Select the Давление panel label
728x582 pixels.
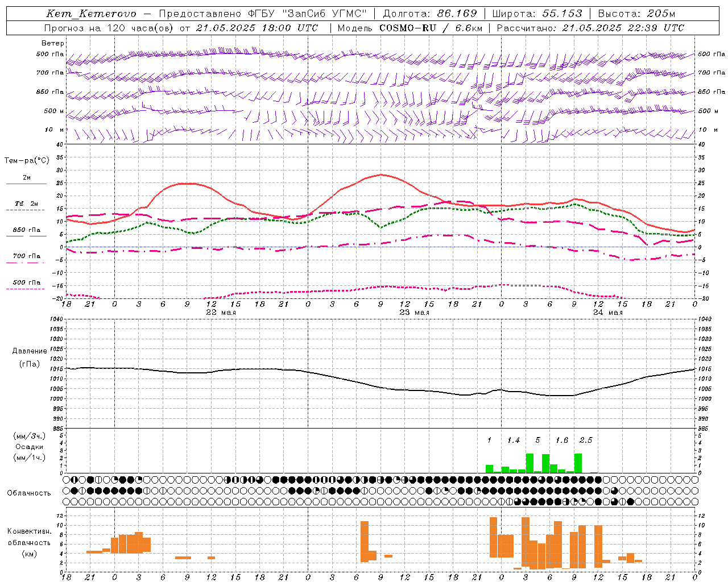click(30, 351)
